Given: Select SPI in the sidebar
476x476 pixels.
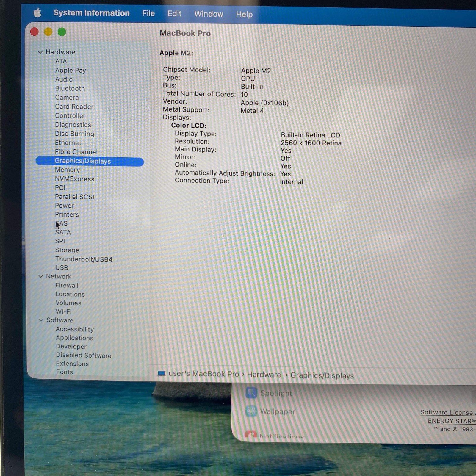Looking at the screenshot, I should pyautogui.click(x=60, y=241).
